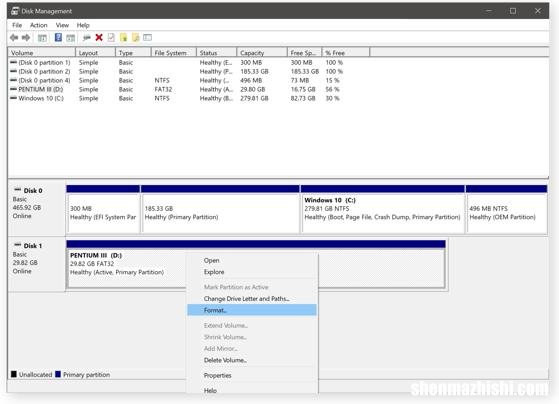Click the Disk 1 label panel
This screenshot has height=404, width=559.
click(37, 264)
